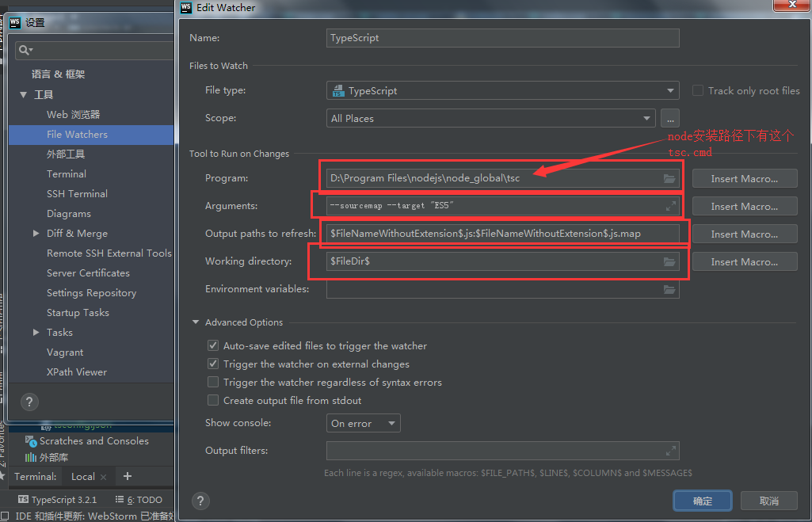Image resolution: width=812 pixels, height=522 pixels.
Task: Insert Macro for Working directory field
Action: [745, 261]
